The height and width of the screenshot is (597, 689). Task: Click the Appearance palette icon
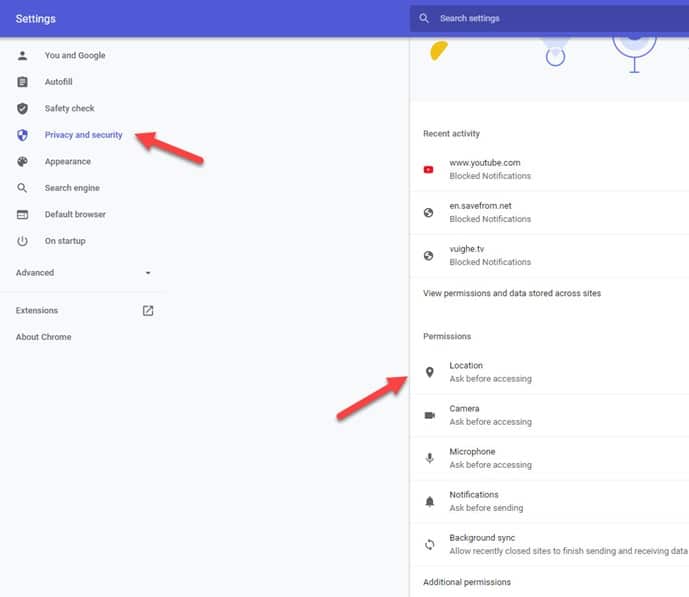click(22, 162)
